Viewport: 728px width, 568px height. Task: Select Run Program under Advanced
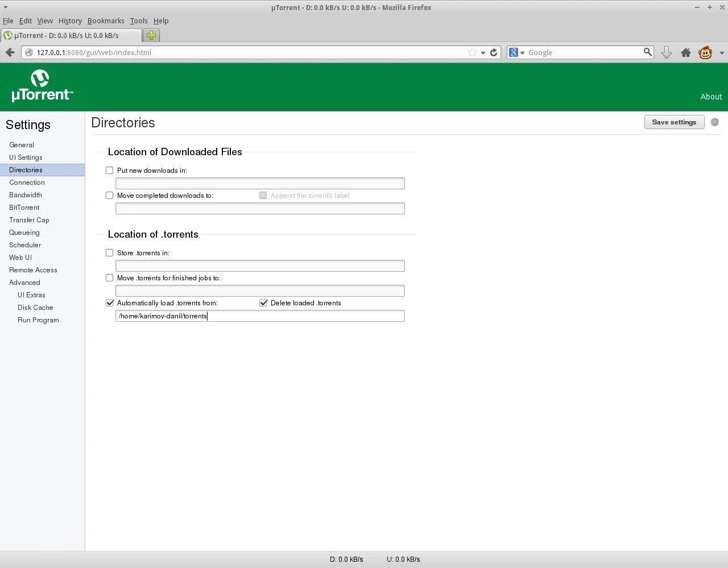click(38, 320)
